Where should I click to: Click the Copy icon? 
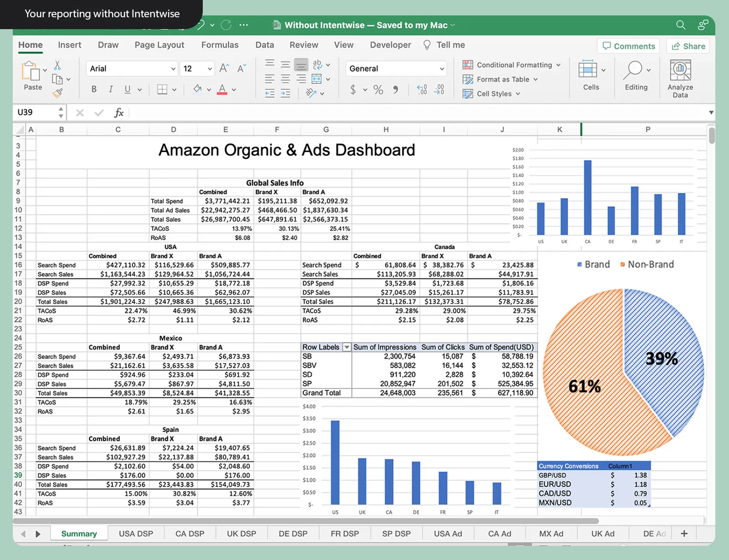(x=57, y=79)
